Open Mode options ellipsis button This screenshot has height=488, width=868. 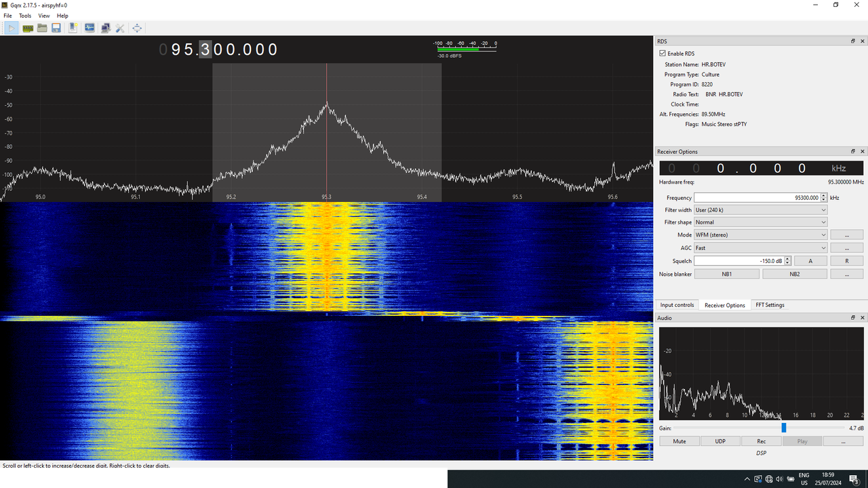pyautogui.click(x=846, y=235)
